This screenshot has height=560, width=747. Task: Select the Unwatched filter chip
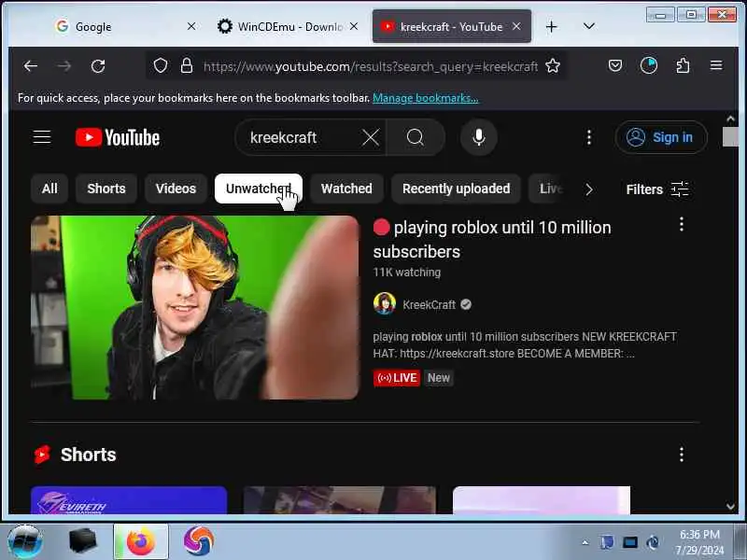pos(259,189)
